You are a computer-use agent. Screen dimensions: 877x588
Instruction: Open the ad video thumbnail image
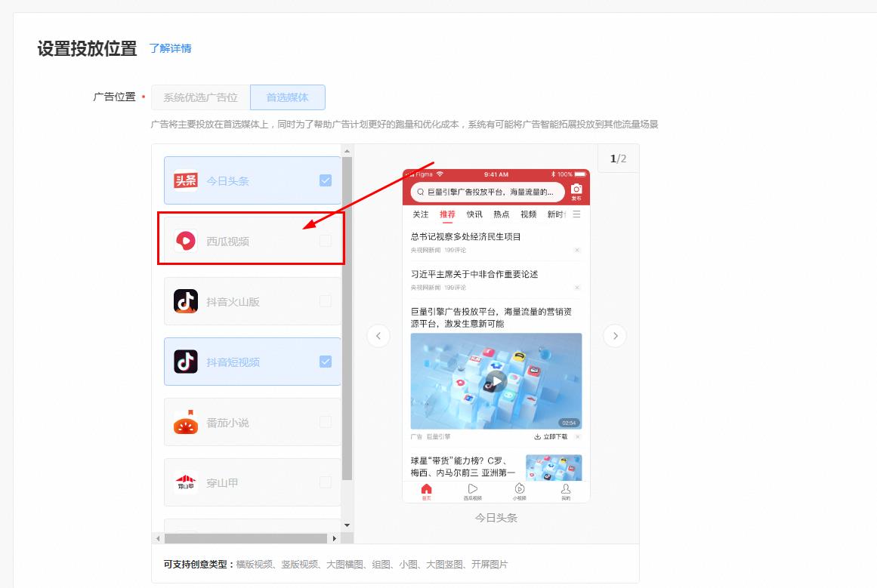[496, 381]
